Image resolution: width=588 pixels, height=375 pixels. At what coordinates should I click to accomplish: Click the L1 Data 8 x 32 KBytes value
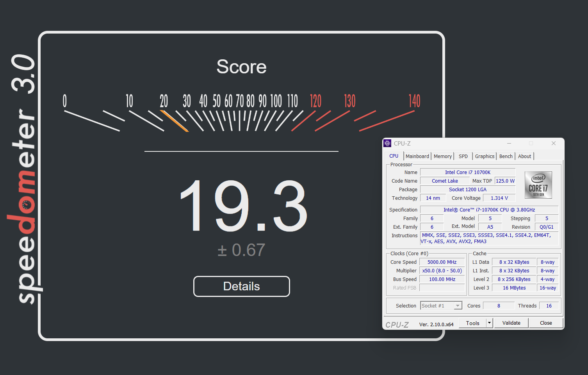tap(514, 262)
